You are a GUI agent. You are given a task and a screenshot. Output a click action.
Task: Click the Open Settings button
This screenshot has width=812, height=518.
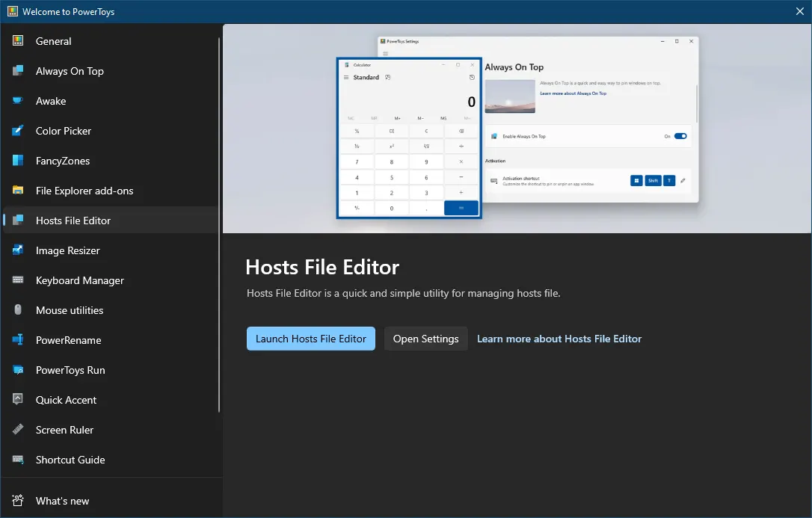pyautogui.click(x=425, y=339)
